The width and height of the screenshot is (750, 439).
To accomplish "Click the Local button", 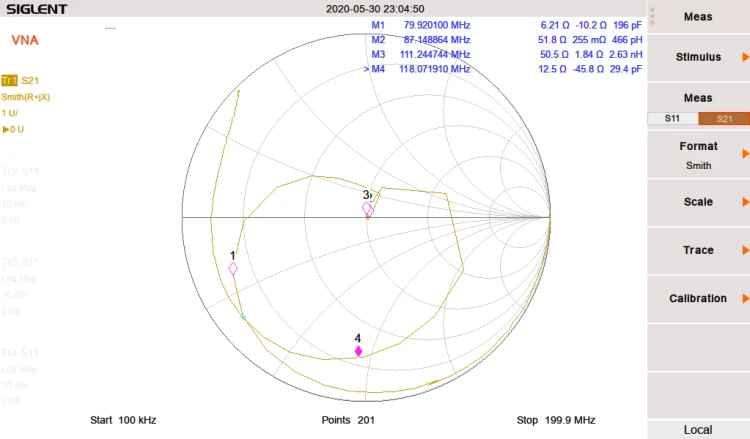I will pyautogui.click(x=698, y=429).
